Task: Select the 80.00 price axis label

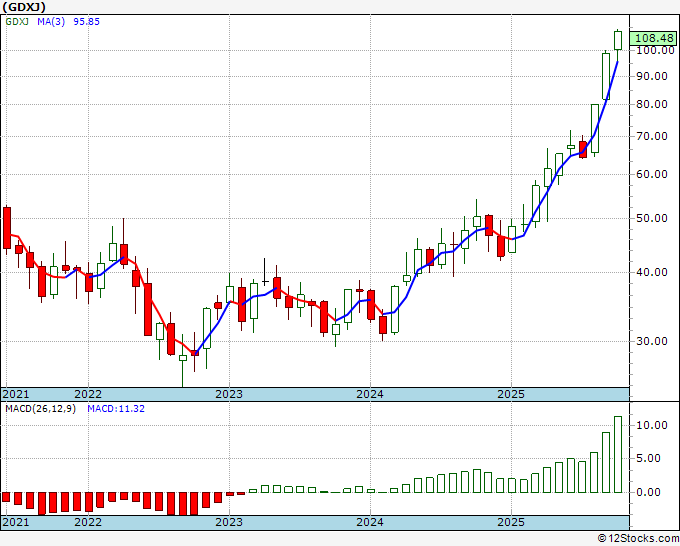Action: coord(652,104)
